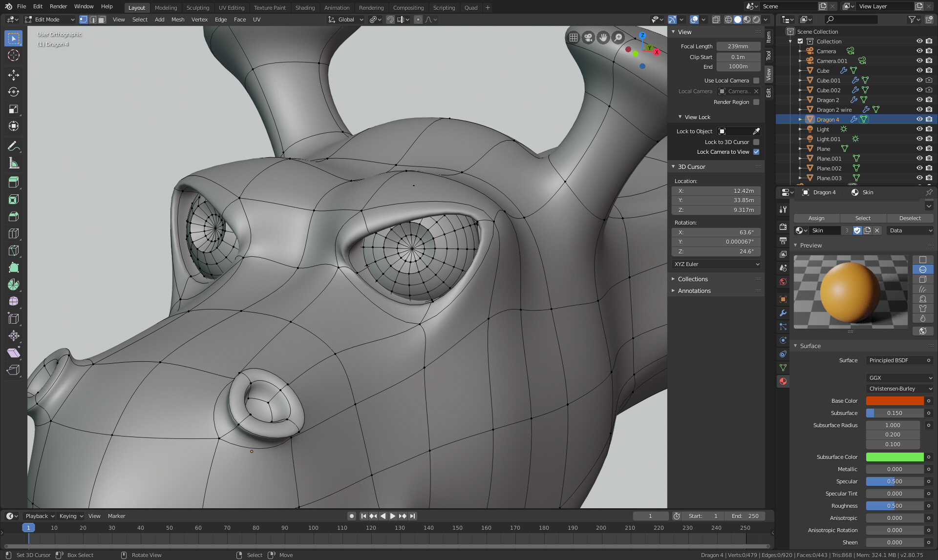Enable Lock to 3D Cursor checkbox
This screenshot has width=938, height=560.
tap(756, 142)
